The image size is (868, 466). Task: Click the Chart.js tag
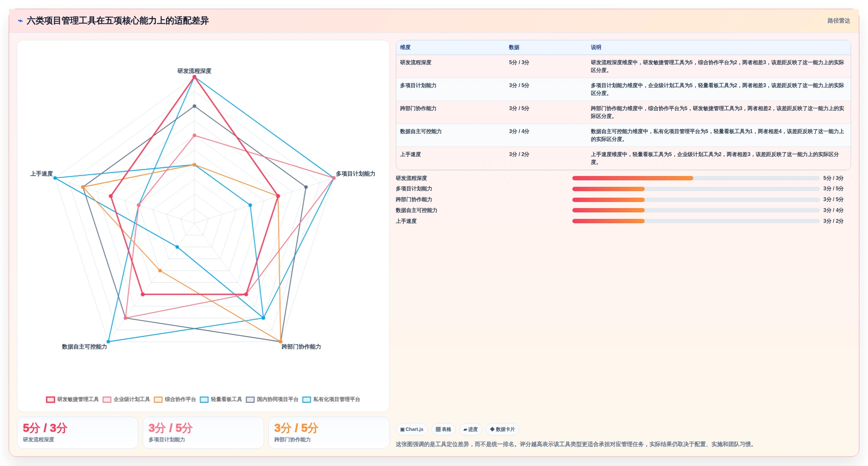(x=412, y=430)
